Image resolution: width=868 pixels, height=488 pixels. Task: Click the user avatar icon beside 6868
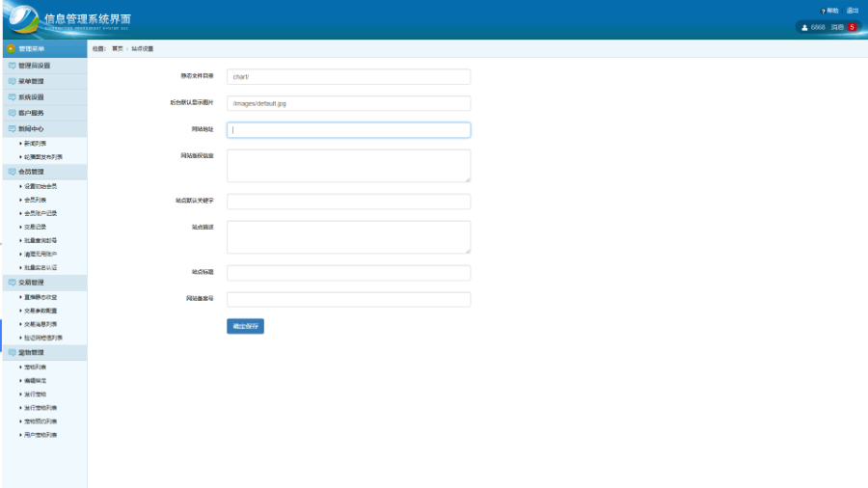click(804, 27)
